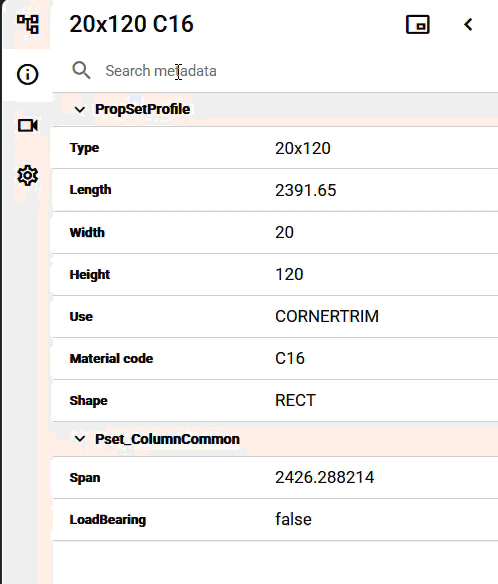Viewport: 498px width, 584px height.
Task: Select the Type property label
Action: click(x=84, y=148)
